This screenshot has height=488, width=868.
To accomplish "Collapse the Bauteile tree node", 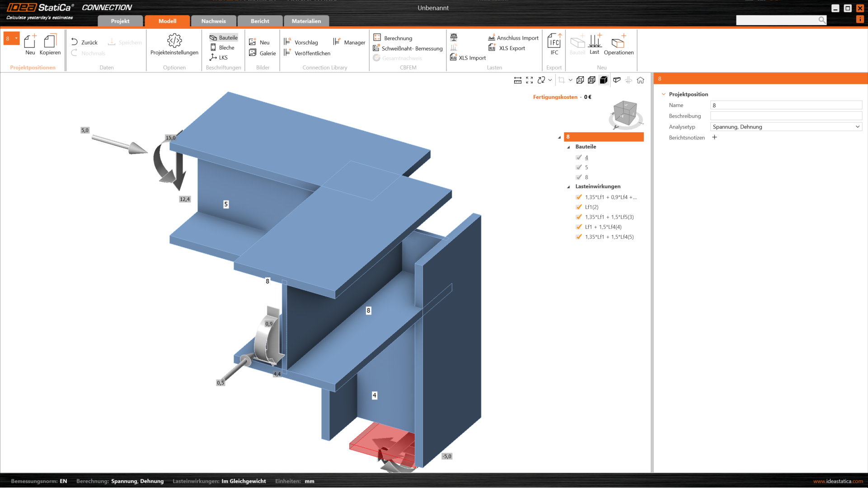I will tap(568, 147).
